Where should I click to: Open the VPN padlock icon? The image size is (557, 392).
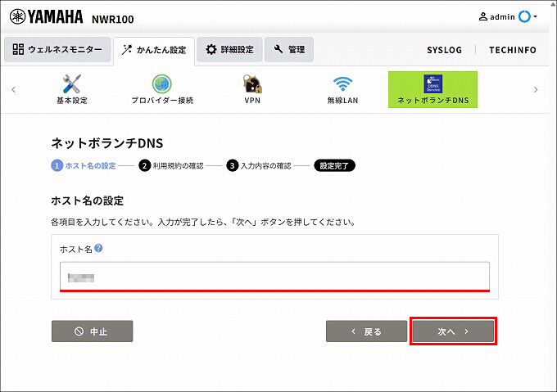(252, 83)
